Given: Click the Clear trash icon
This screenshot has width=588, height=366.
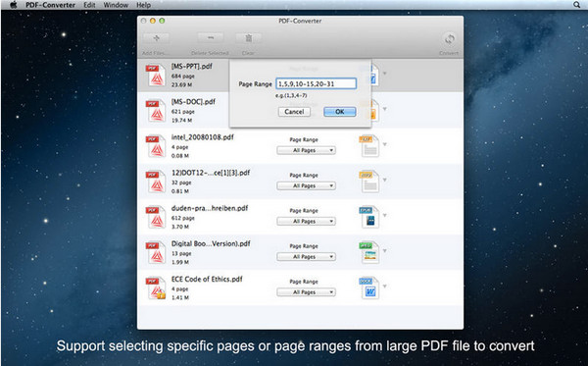Looking at the screenshot, I should tap(248, 38).
